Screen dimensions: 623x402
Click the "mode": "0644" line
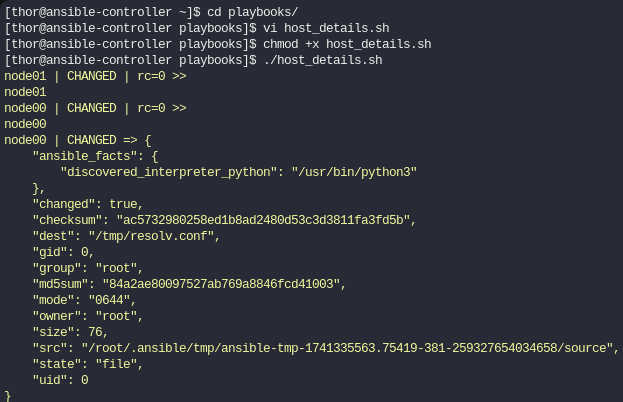click(x=84, y=300)
